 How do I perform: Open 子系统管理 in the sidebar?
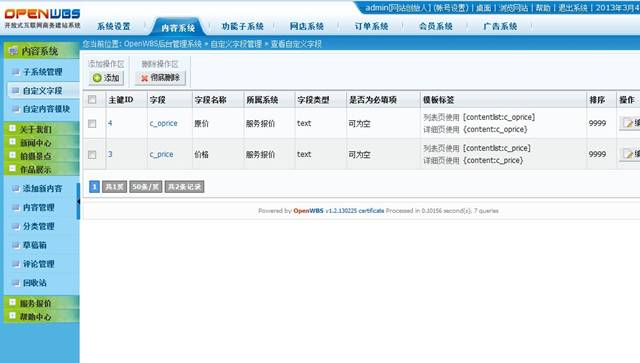click(x=42, y=72)
